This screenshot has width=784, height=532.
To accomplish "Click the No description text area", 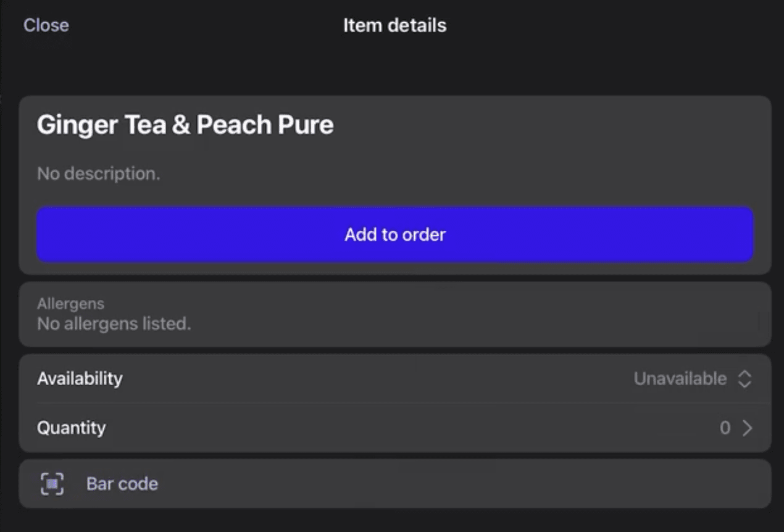I will [98, 173].
